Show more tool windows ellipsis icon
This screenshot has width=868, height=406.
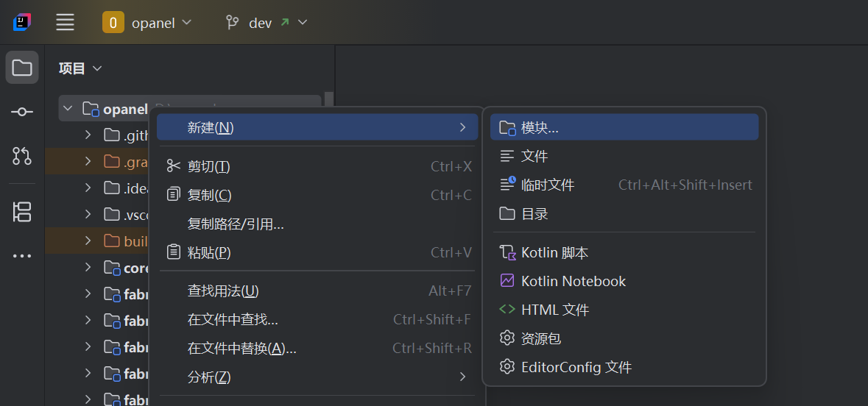(x=22, y=256)
